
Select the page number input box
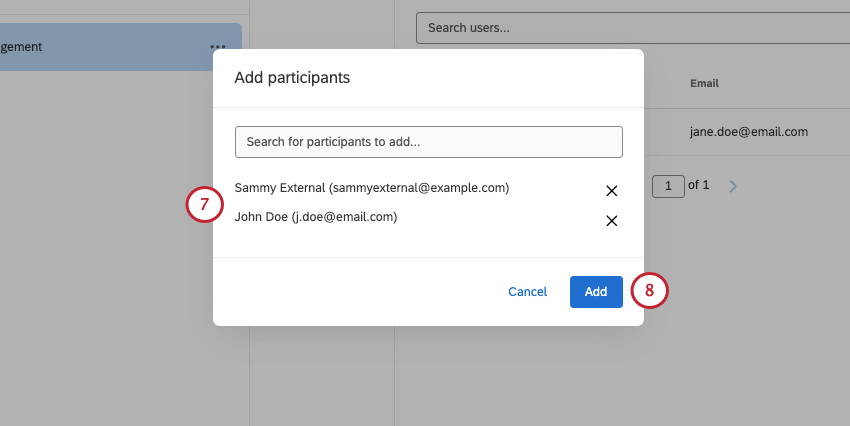pyautogui.click(x=667, y=185)
